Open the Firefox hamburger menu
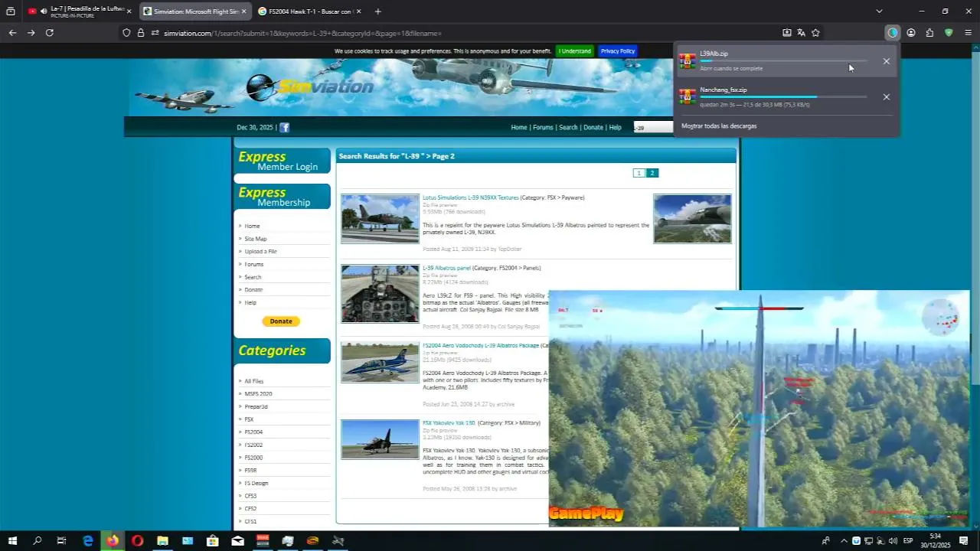 point(968,33)
